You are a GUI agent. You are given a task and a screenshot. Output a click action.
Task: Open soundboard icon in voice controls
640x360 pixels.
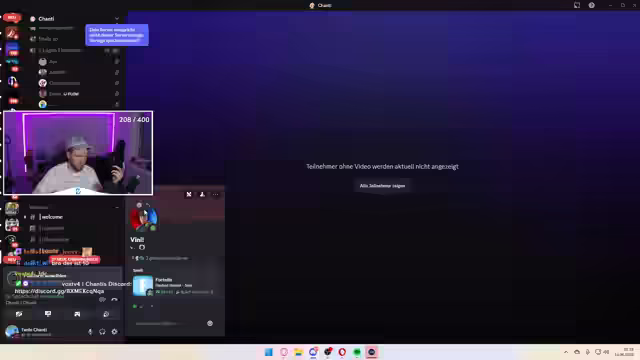pyautogui.click(x=106, y=314)
